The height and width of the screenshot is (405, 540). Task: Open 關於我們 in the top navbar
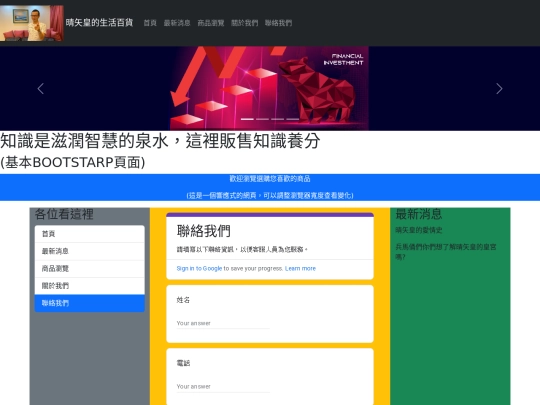point(245,23)
